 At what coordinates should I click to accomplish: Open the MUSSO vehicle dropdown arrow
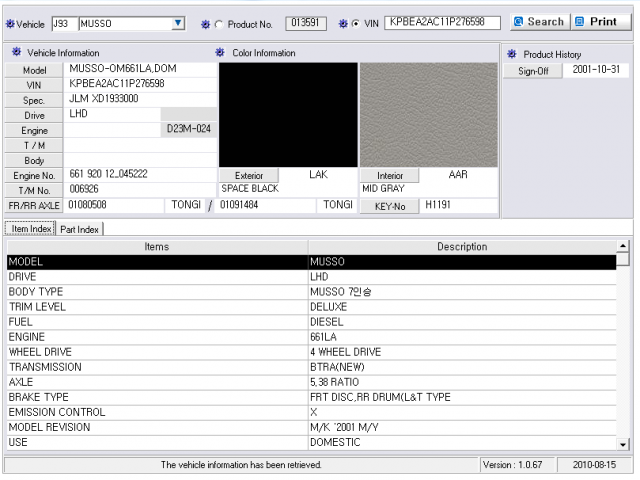click(178, 23)
